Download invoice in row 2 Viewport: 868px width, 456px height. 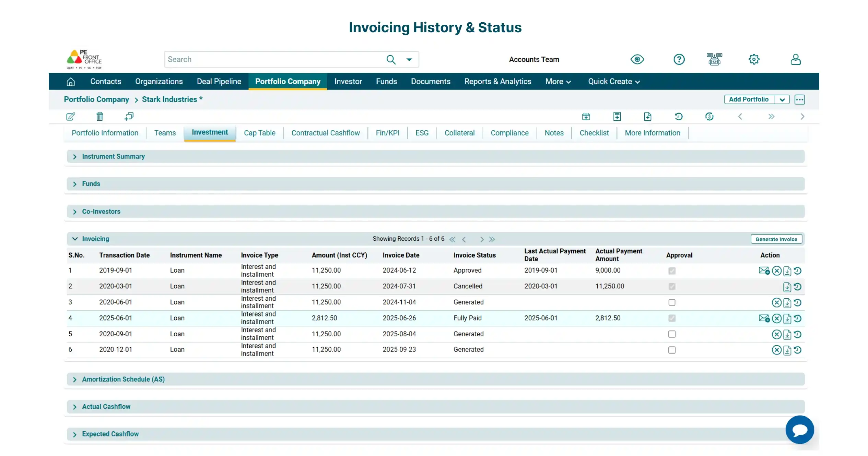(x=787, y=287)
